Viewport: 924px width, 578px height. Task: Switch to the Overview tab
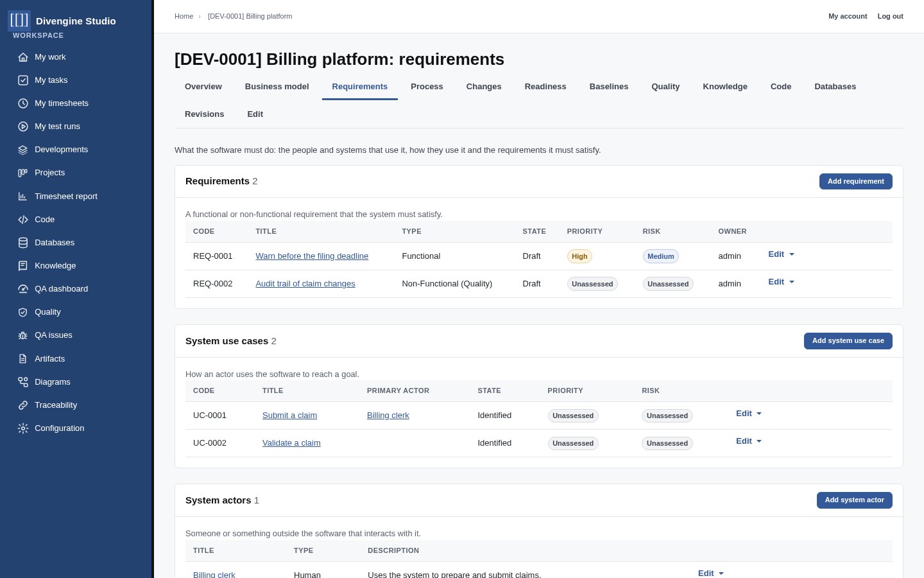coord(203,87)
